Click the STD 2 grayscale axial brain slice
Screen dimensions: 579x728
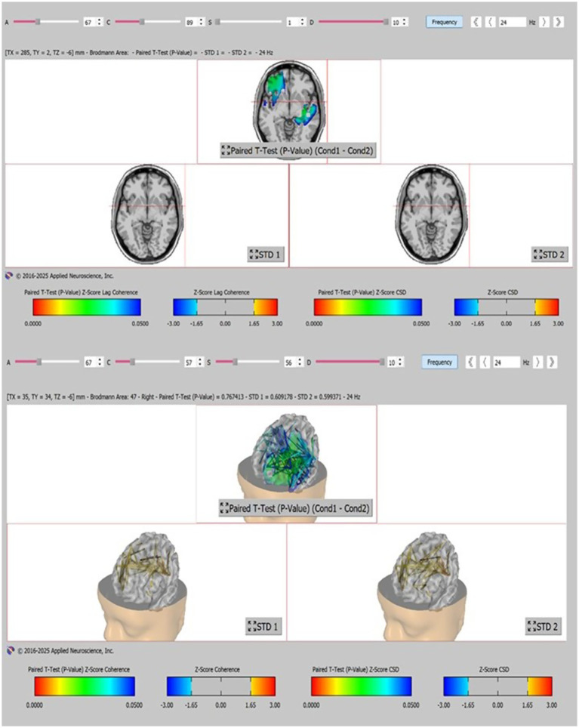431,214
